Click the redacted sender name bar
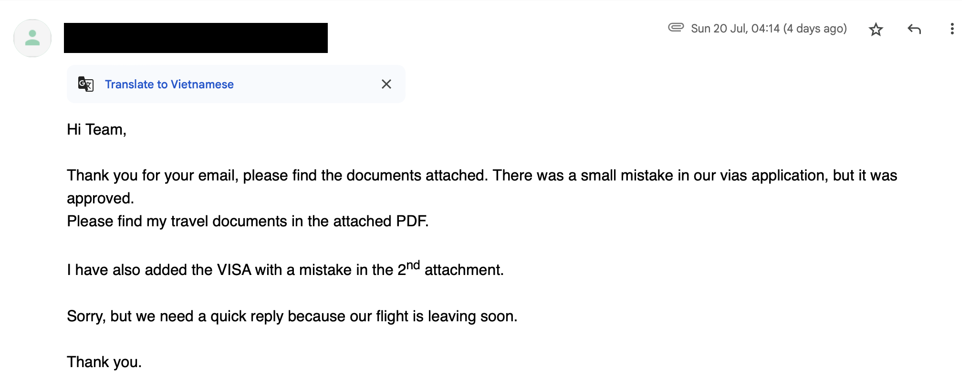This screenshot has height=380, width=980. click(x=196, y=38)
